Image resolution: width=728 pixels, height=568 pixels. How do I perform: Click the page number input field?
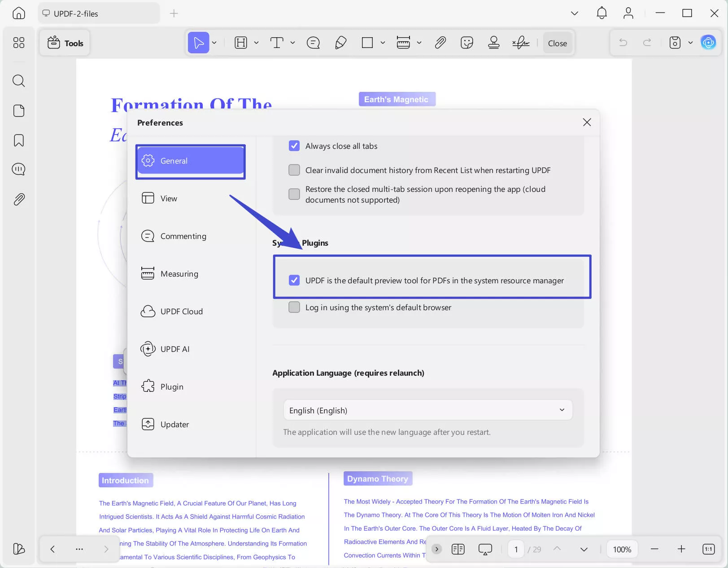[516, 549]
